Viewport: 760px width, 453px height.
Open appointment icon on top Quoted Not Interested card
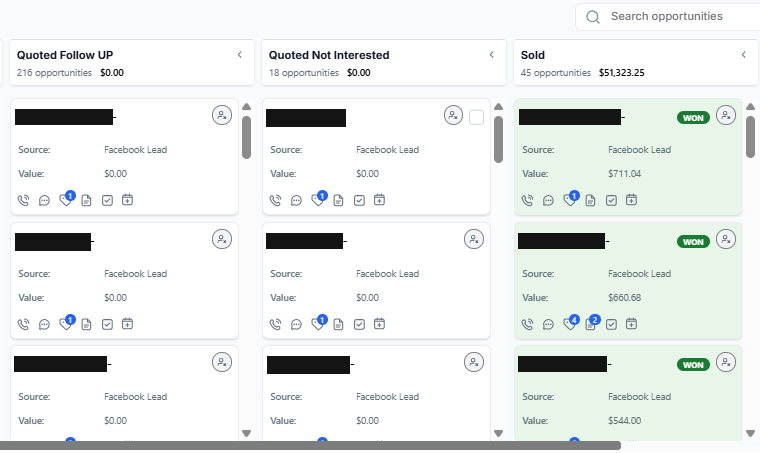pyautogui.click(x=379, y=200)
